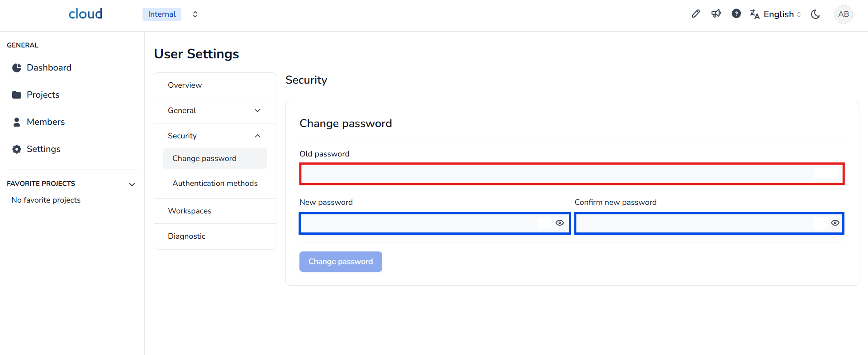Go to Projects in the sidebar
This screenshot has height=355, width=868.
pos(43,95)
